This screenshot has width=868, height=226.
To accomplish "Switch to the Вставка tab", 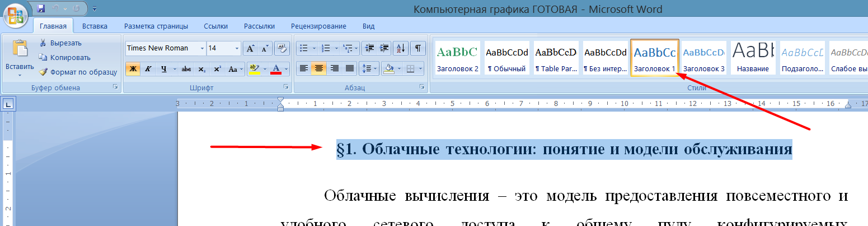I will [x=95, y=26].
